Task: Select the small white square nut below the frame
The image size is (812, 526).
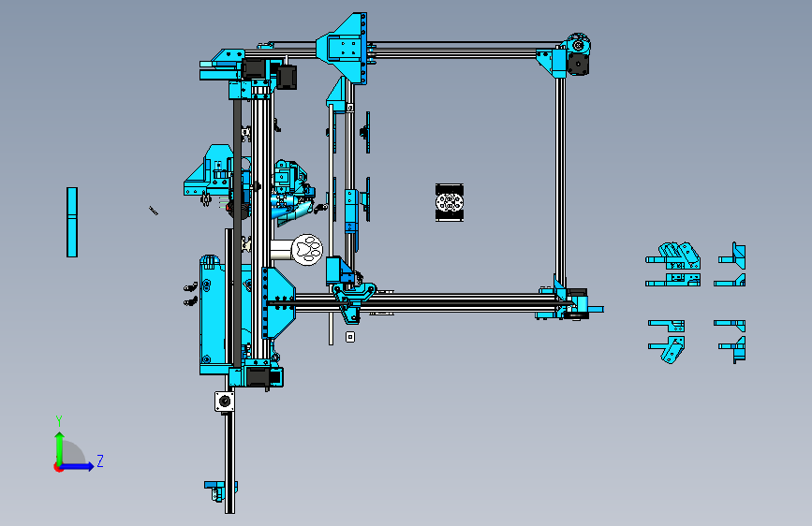Action: coord(350,337)
